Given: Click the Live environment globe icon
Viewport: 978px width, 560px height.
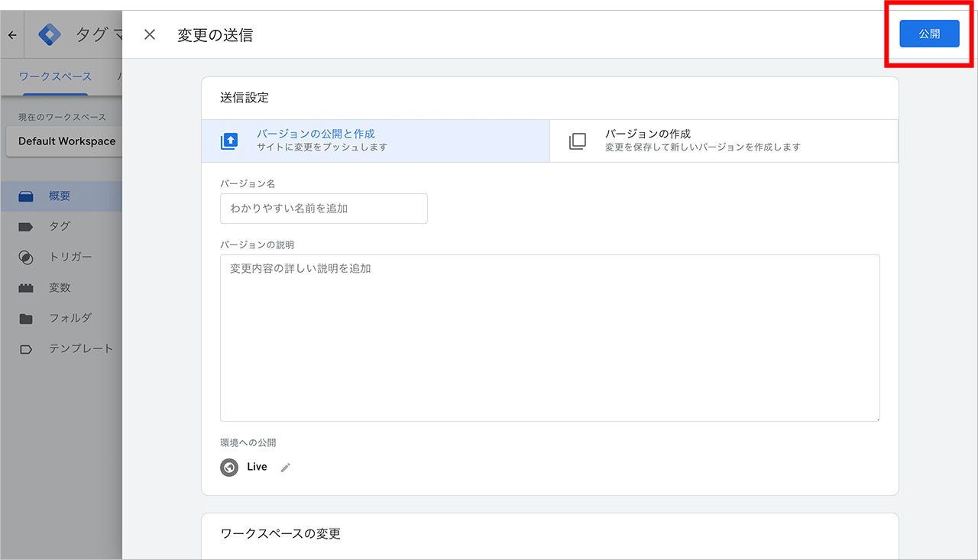Looking at the screenshot, I should coord(228,467).
